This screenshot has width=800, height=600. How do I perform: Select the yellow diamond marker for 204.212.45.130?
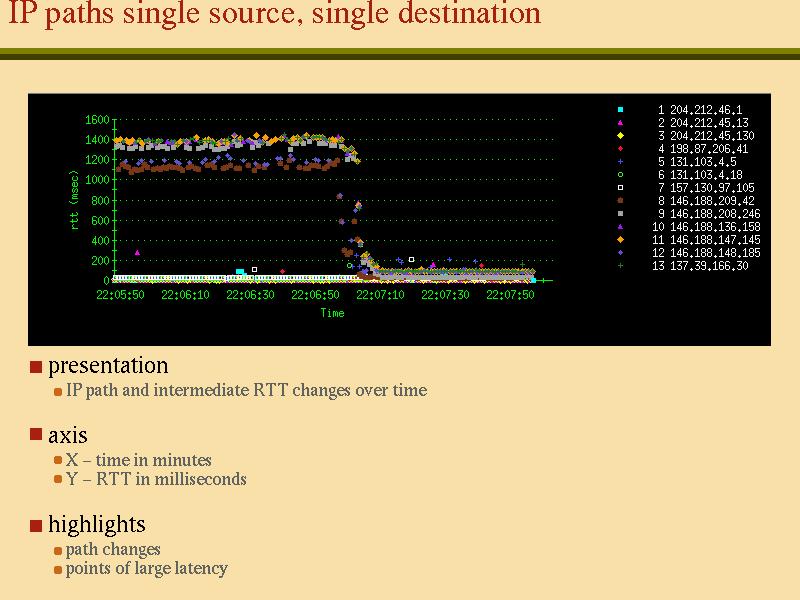621,135
